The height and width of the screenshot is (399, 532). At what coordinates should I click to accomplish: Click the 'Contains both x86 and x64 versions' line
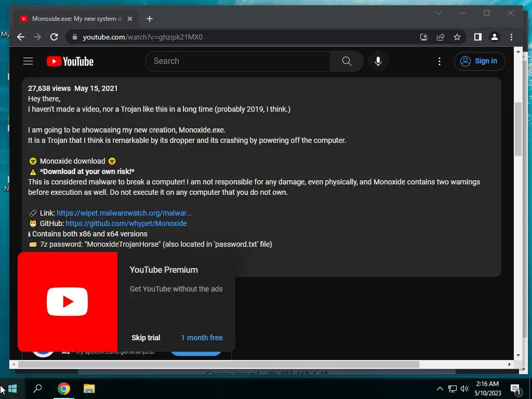point(87,234)
